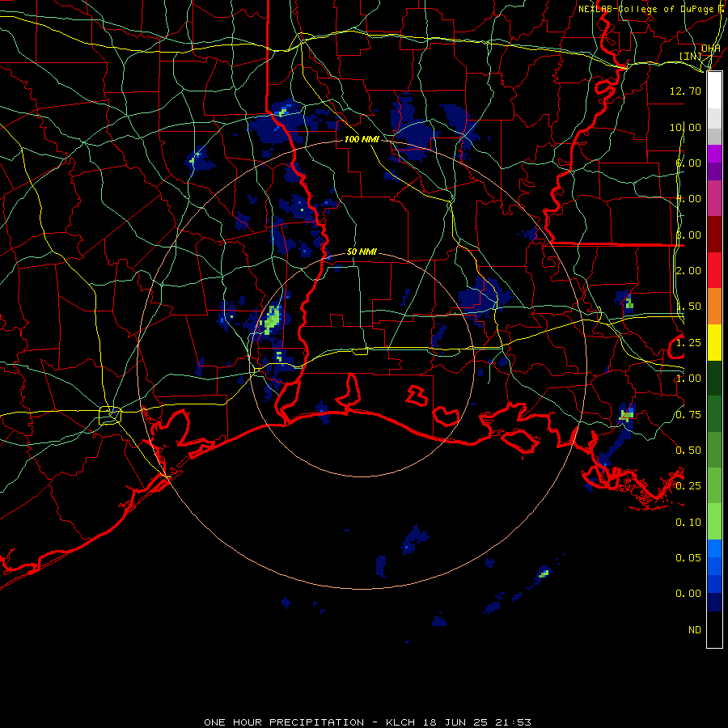Screen dimensions: 728x728
Task: Click the darkest green swatch in the color scale
Action: click(714, 378)
